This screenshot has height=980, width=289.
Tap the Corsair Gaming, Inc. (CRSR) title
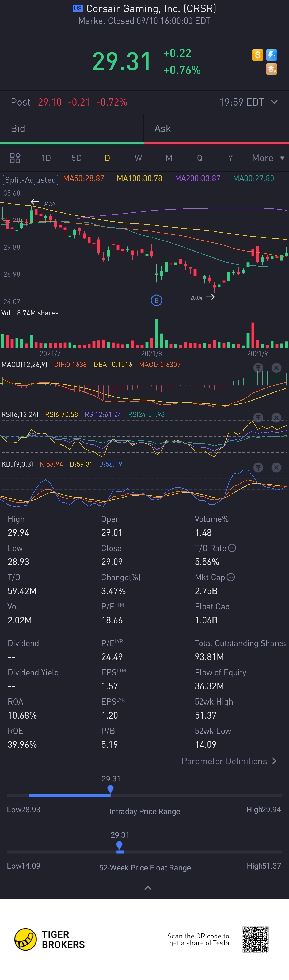(x=151, y=8)
